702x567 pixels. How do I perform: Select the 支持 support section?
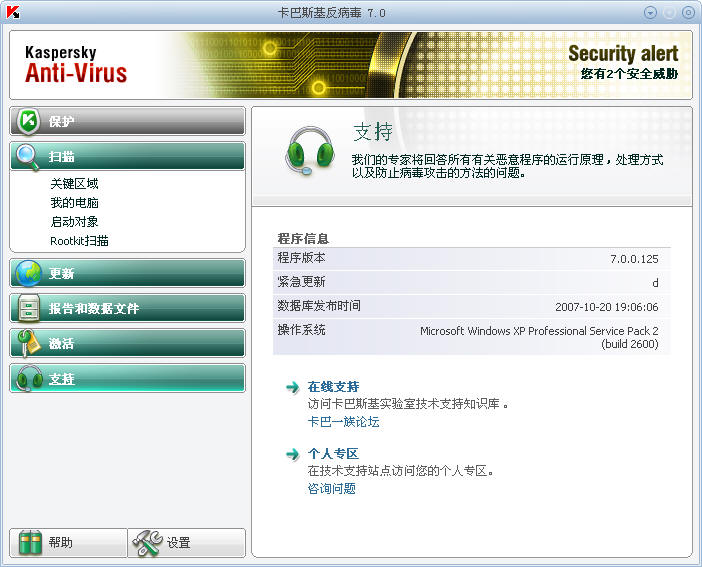coord(128,378)
